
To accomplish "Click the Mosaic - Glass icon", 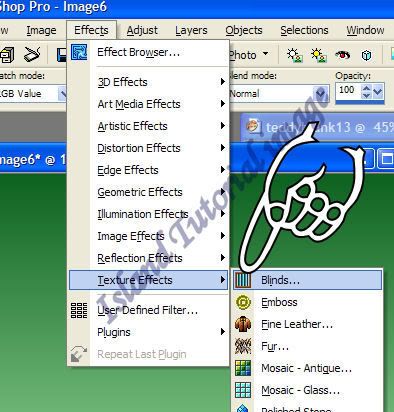I will [x=243, y=390].
